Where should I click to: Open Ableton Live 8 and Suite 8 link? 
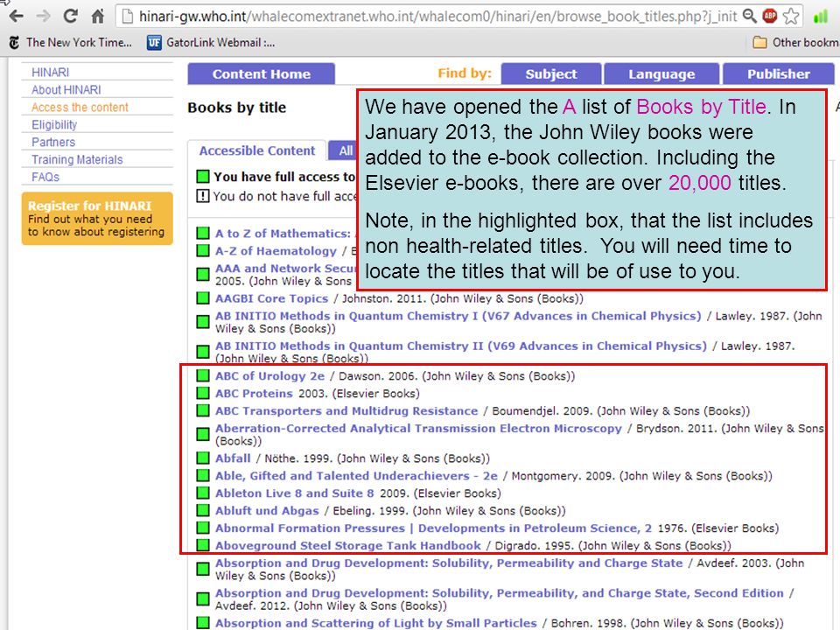click(295, 493)
